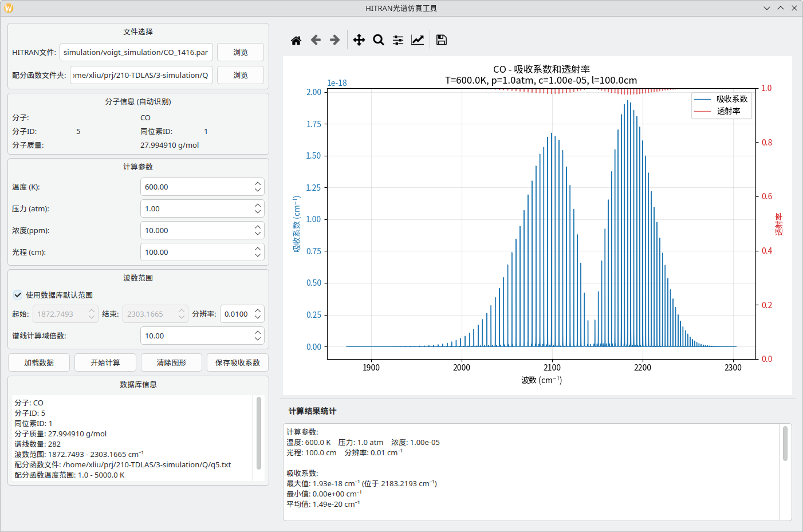The width and height of the screenshot is (803, 532).
Task: Save the figure with floppy disk icon
Action: pos(442,40)
